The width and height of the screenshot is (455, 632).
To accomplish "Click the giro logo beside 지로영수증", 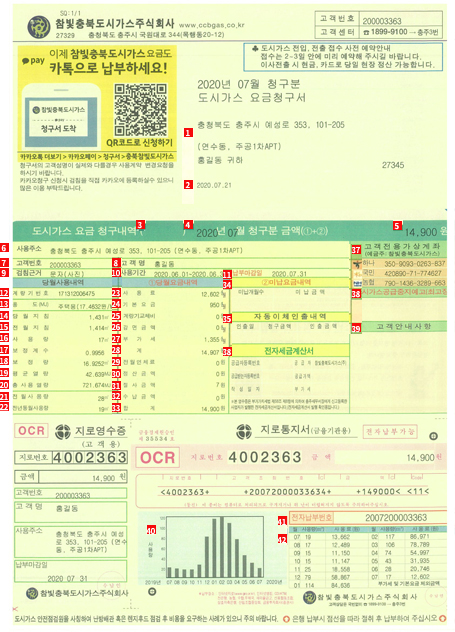I will 62,432.
